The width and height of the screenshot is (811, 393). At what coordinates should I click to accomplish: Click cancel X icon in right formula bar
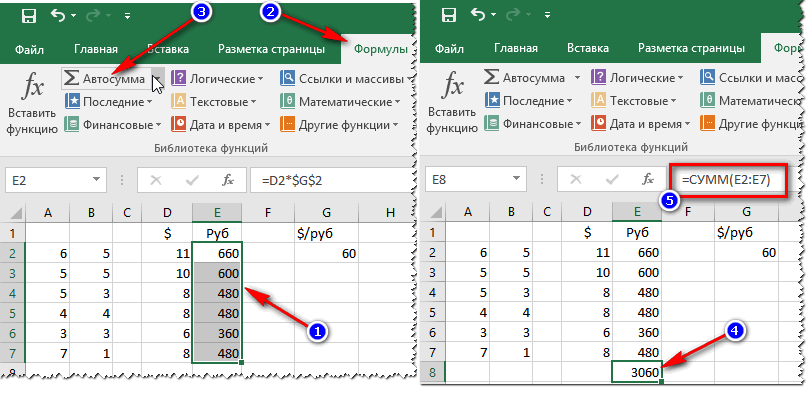[x=576, y=179]
